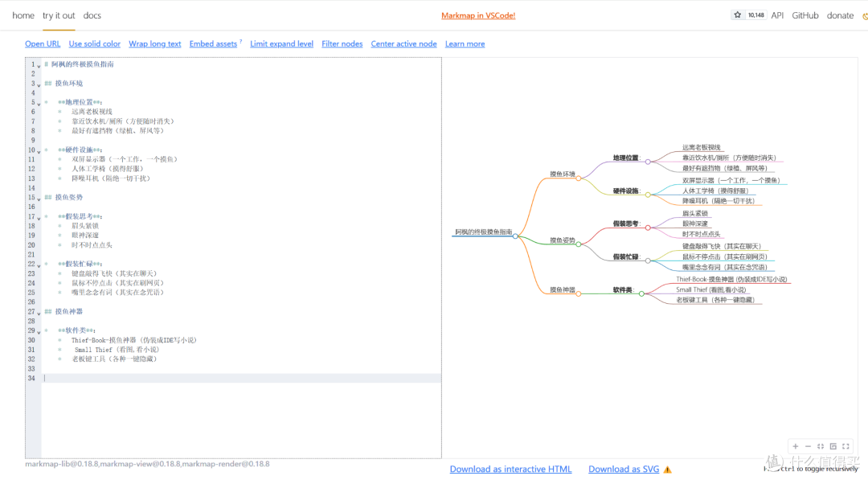
Task: Collapse the 假装忙碌 node circle in the mind map
Action: (648, 261)
